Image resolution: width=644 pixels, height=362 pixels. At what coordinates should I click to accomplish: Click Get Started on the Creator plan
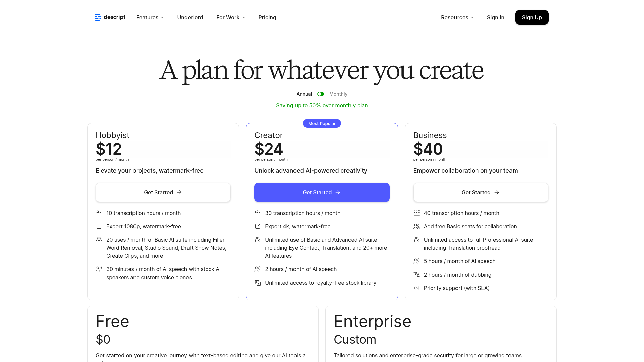point(322,192)
